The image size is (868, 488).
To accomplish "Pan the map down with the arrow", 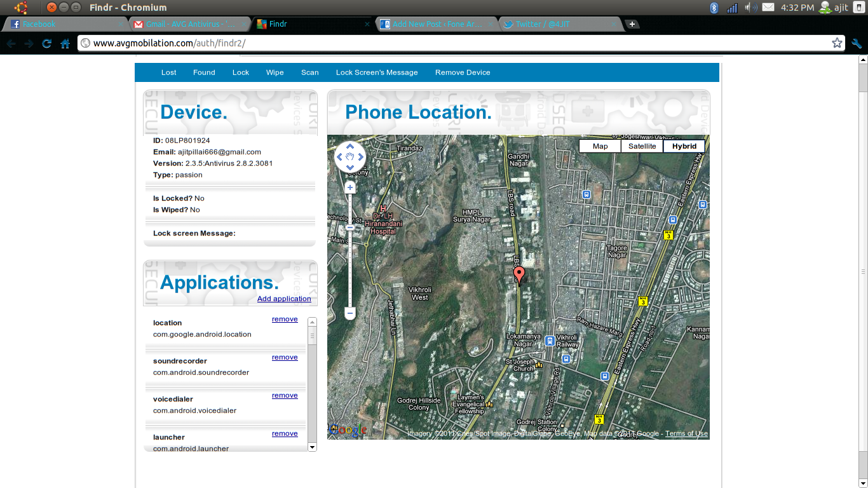I will (x=350, y=167).
